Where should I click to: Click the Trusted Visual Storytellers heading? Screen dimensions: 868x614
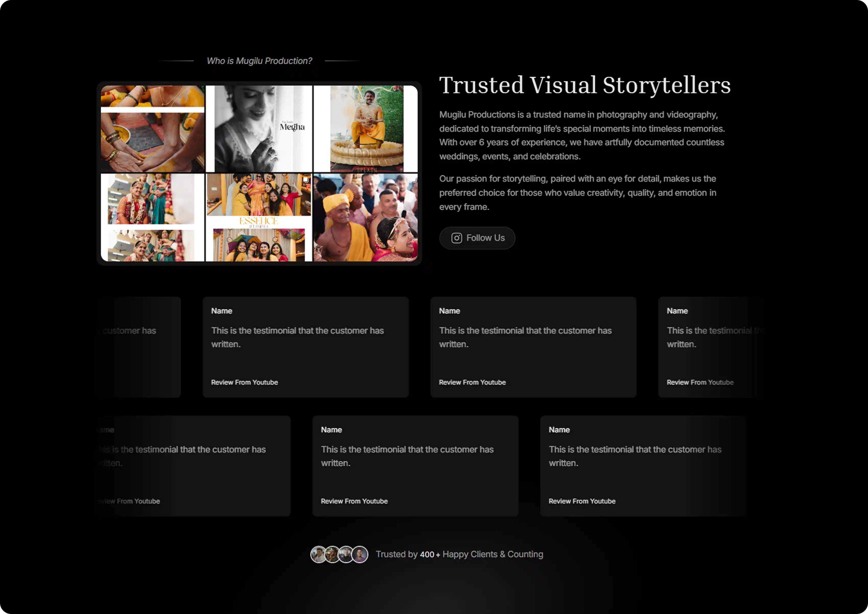pos(585,85)
